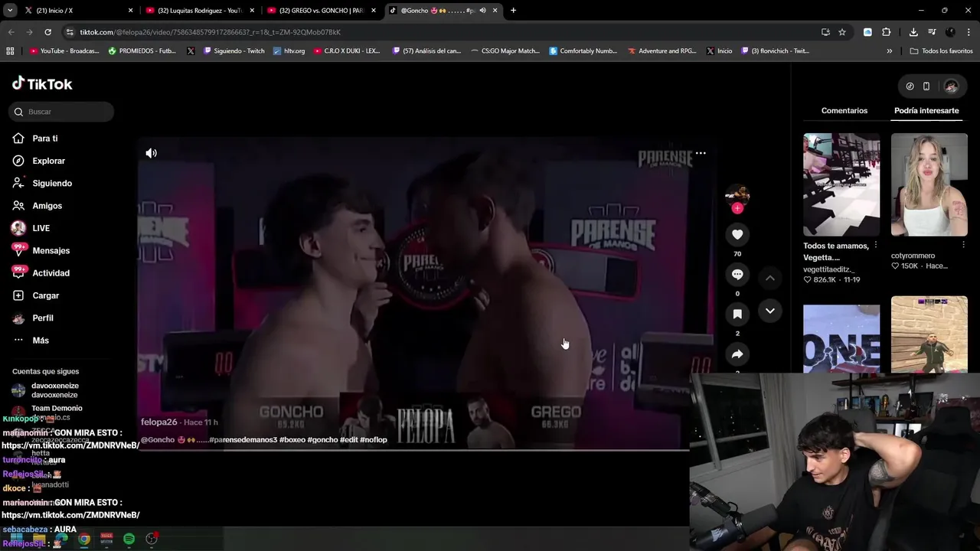
Task: Open browser extensions puzzle icon
Action: 886,32
